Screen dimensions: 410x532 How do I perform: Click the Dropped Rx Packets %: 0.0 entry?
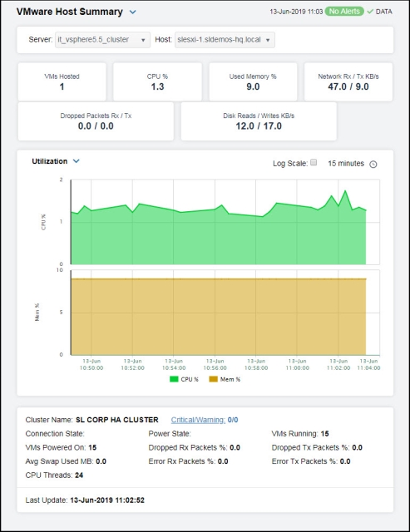coord(194,447)
